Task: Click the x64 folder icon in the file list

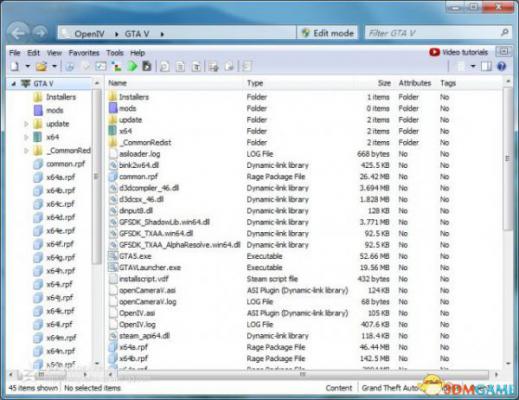Action: coord(113,131)
